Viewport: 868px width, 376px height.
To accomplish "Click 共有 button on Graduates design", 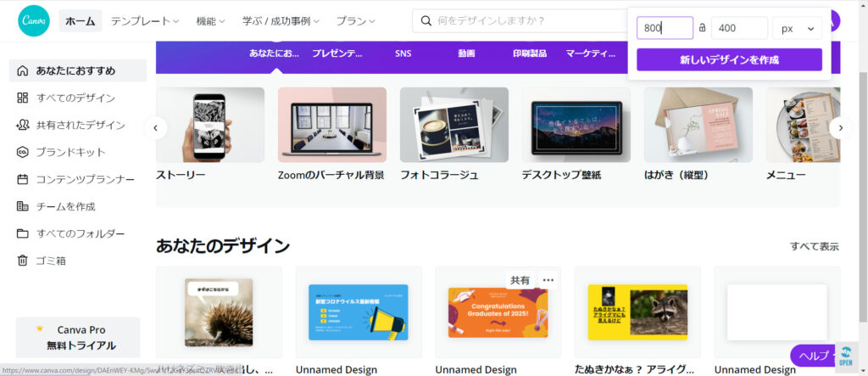I will [x=520, y=281].
